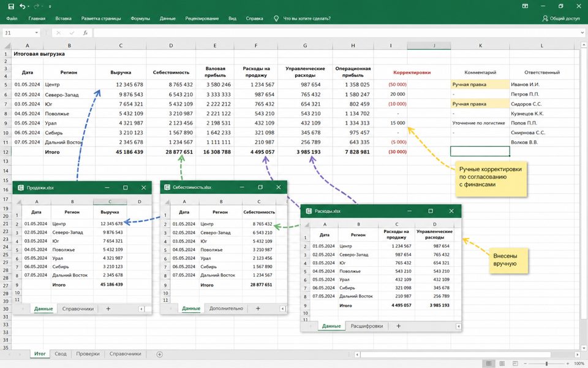Click the Enter checkmark in the formula bar
Image resolution: width=588 pixels, height=368 pixels.
[72, 33]
